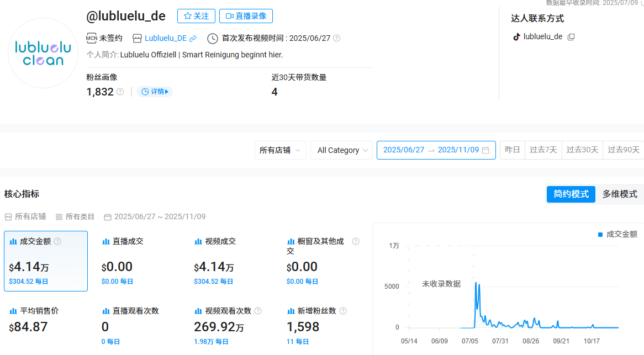This screenshot has width=644, height=355.
Task: Click the bar chart icon on 成交金额 card
Action: point(12,241)
